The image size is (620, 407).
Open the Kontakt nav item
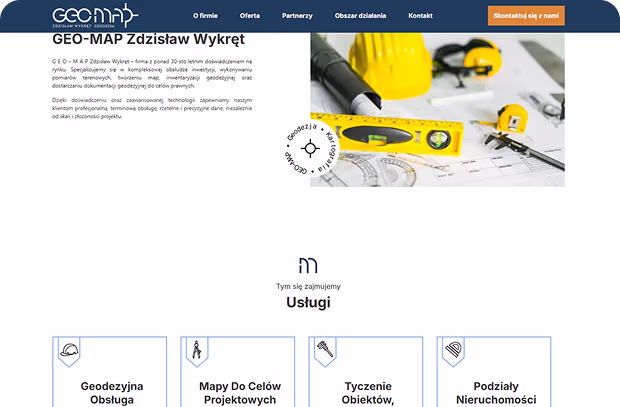tap(420, 16)
